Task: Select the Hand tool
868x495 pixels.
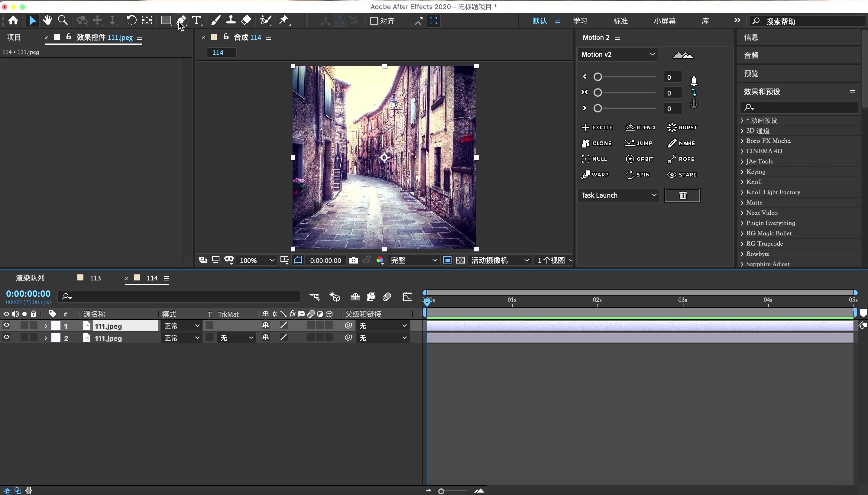Action: (x=47, y=21)
